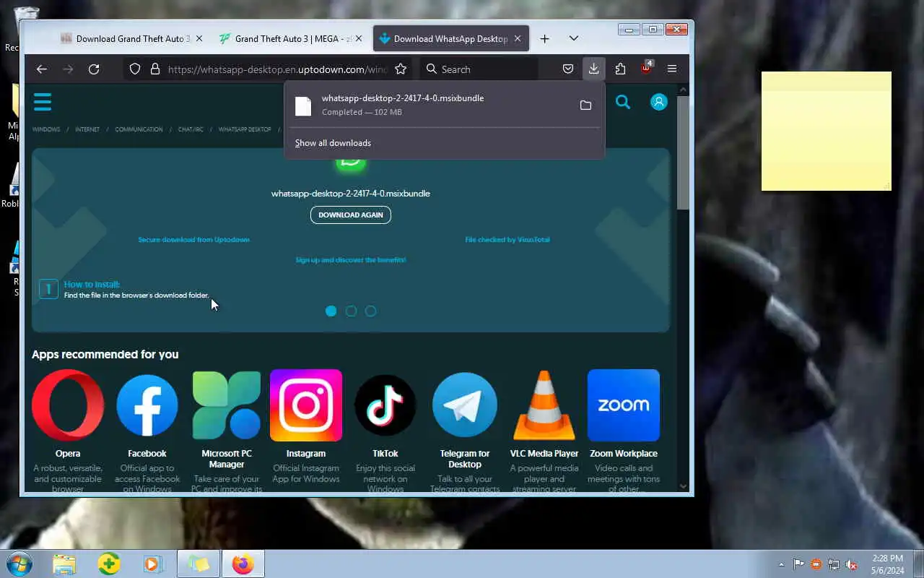Click the Action Center flag tray icon
Screen dimensions: 924x578
[x=798, y=564]
